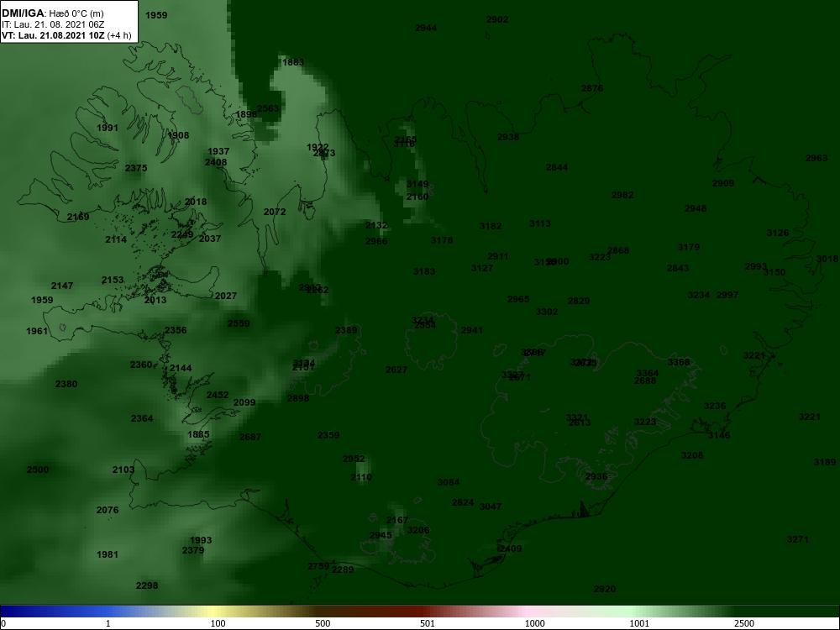
Task: Click the 2072 value
Action: pyautogui.click(x=275, y=212)
